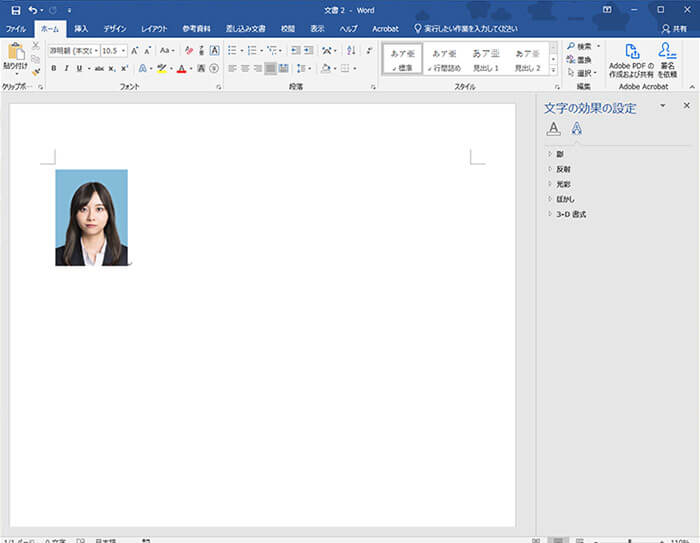
Task: Click the Save icon in the title bar
Action: point(16,10)
